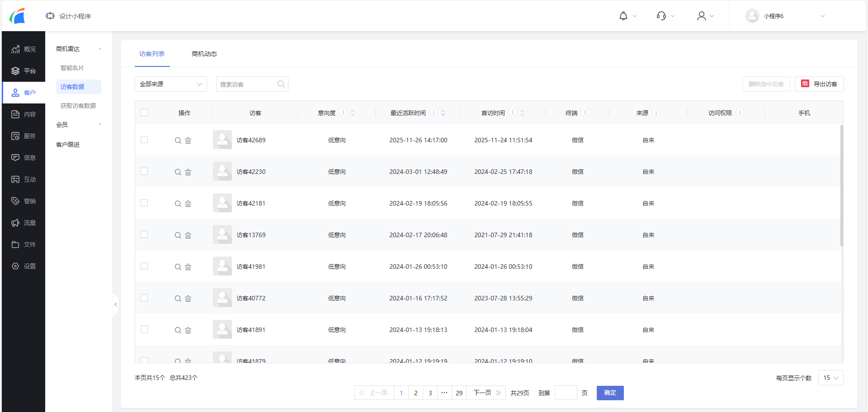
Task: Click the magnifier icon for 访客42689
Action: [178, 140]
